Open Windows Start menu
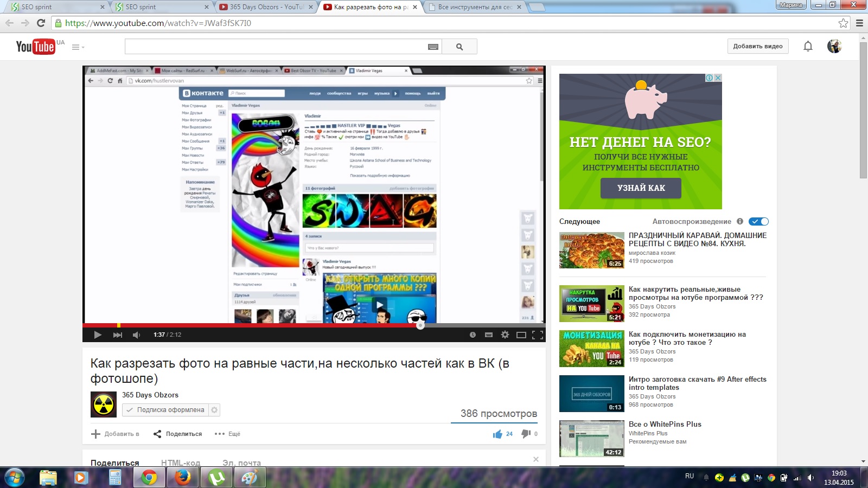Screen dimensions: 868x488 pos(15,478)
